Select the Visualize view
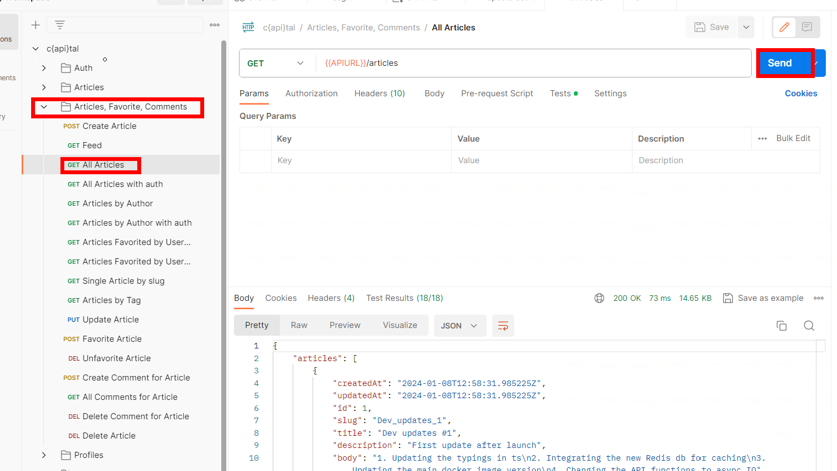The height and width of the screenshot is (471, 837). (400, 325)
